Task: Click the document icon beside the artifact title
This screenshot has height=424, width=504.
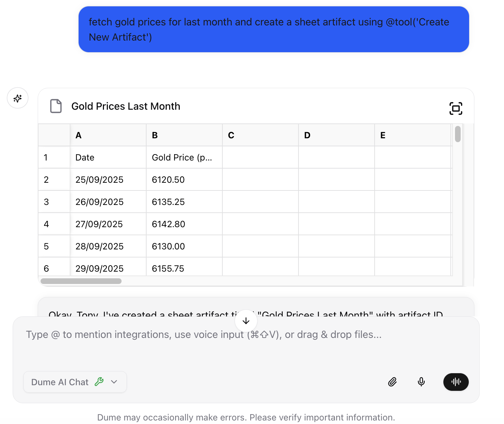Action: (56, 106)
